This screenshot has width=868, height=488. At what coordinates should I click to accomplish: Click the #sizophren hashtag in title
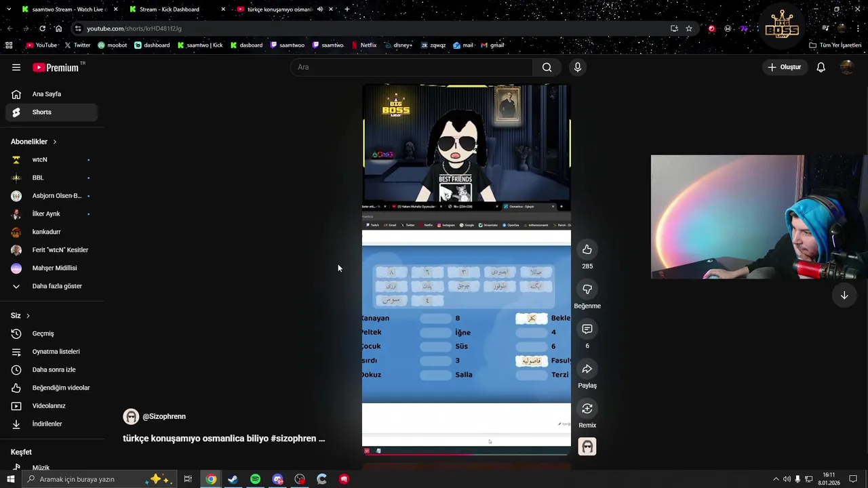(x=293, y=439)
